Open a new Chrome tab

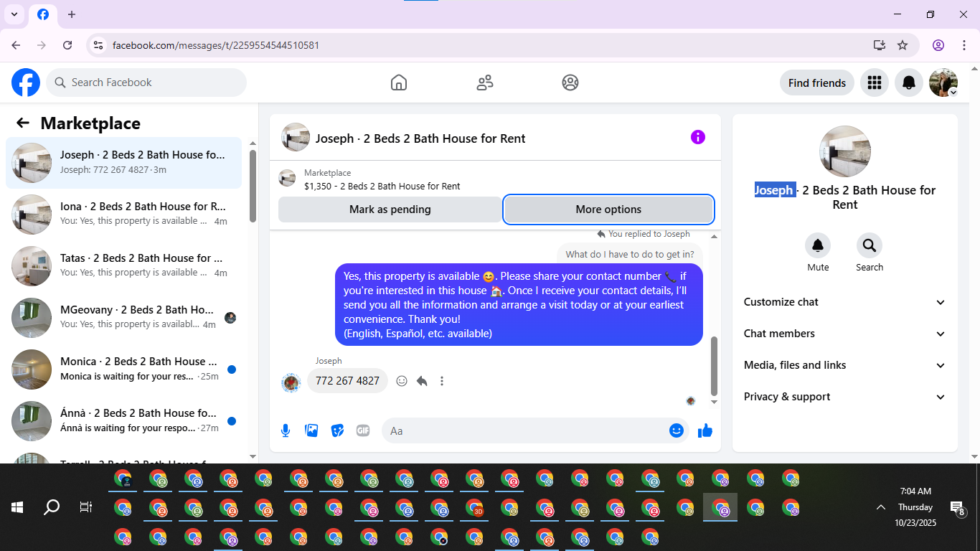pyautogui.click(x=72, y=14)
